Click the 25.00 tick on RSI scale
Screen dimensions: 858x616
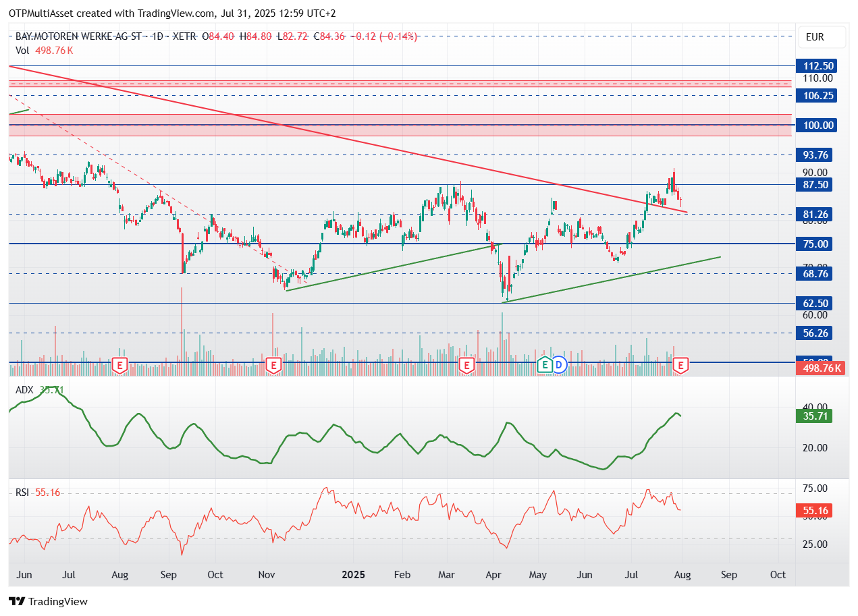(815, 544)
